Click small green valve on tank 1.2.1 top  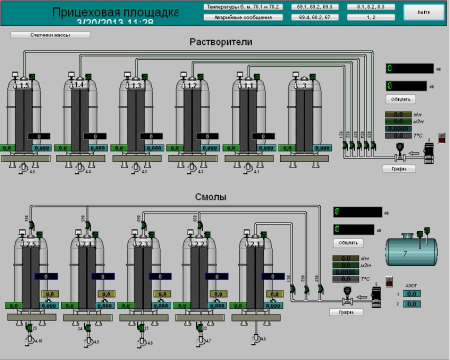pyautogui.click(x=264, y=235)
